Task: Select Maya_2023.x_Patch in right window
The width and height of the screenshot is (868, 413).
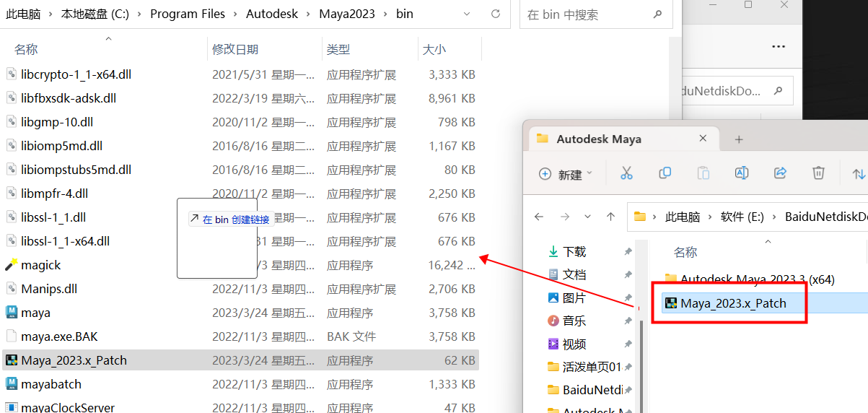Action: coord(733,303)
